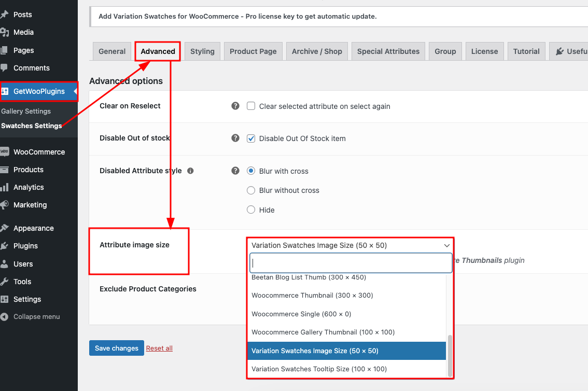The image size is (588, 391).
Task: Click the Attribute image size label
Action: pos(134,245)
